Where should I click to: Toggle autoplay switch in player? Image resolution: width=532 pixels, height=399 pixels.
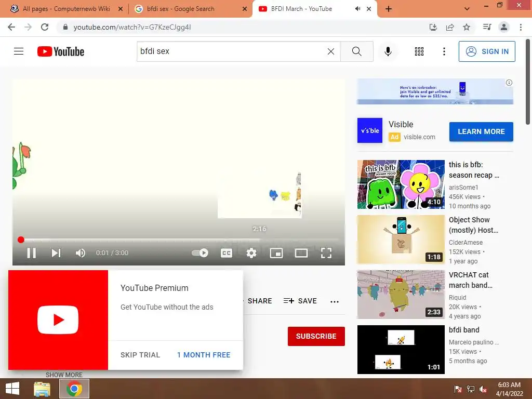(x=200, y=253)
